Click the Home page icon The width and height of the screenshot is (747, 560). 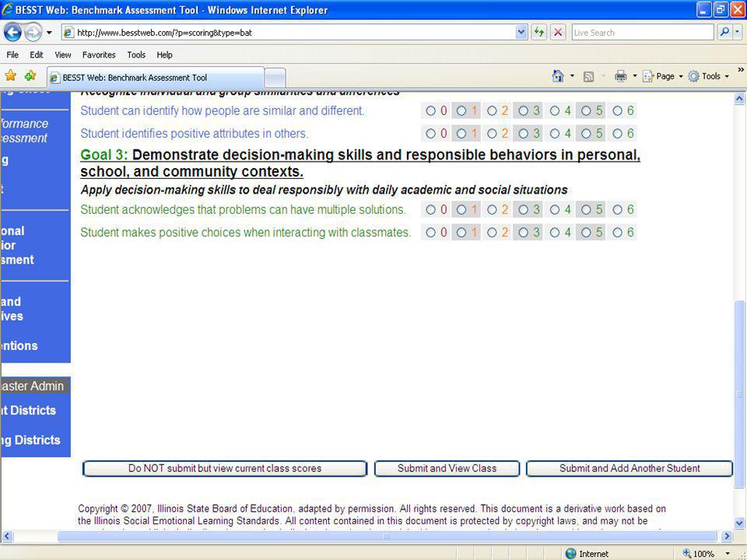tap(557, 76)
